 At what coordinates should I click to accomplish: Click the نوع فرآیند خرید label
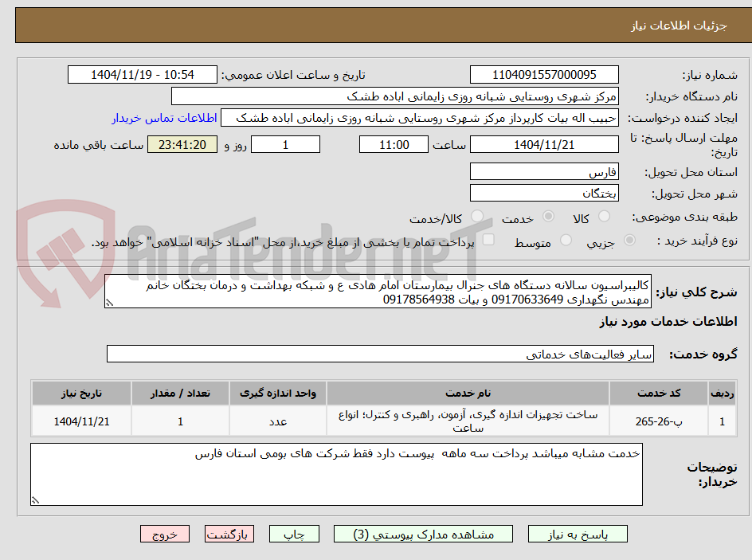(x=697, y=241)
